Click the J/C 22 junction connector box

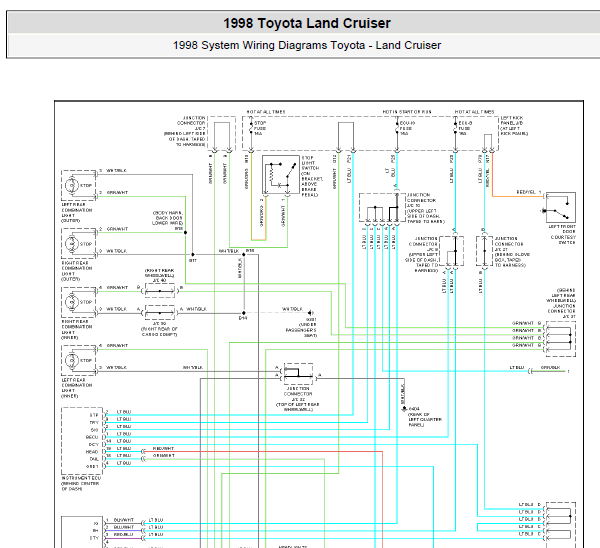point(298,373)
